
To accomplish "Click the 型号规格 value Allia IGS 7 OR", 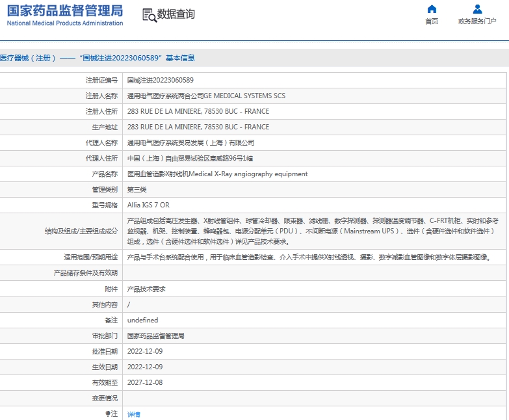I will [148, 205].
